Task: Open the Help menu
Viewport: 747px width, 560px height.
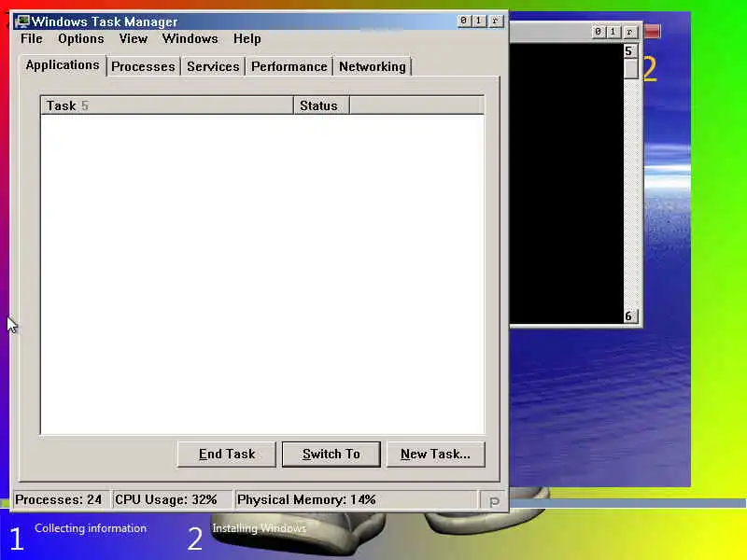Action: 247,38
